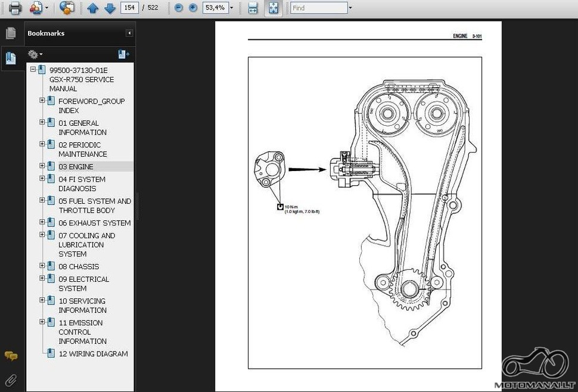The width and height of the screenshot is (578, 392).
Task: Click the page number input field
Action: coord(129,8)
